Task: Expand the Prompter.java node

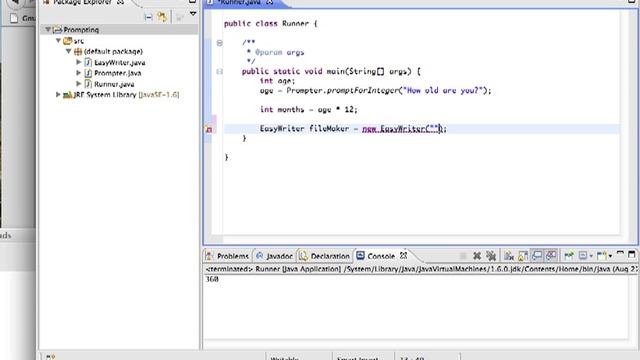Action: click(x=79, y=73)
